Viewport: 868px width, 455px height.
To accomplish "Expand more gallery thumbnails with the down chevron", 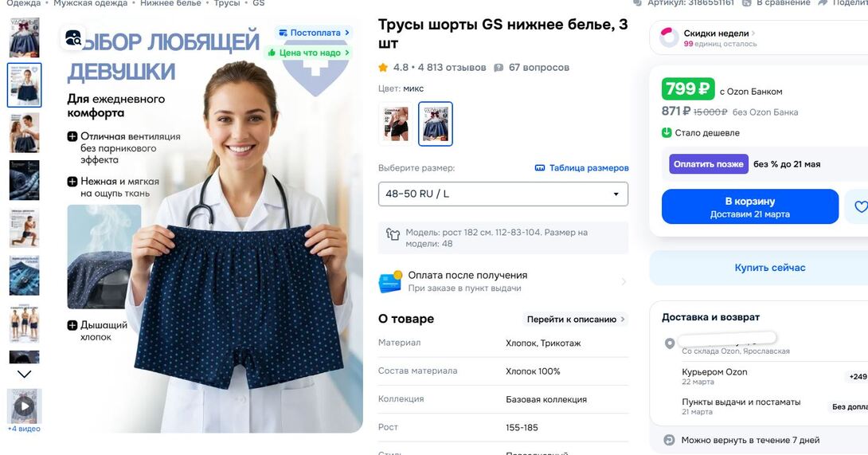I will click(x=24, y=375).
